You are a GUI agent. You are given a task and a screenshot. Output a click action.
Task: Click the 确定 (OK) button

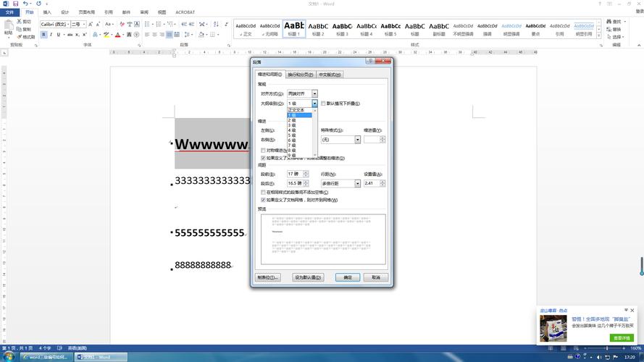coord(348,277)
